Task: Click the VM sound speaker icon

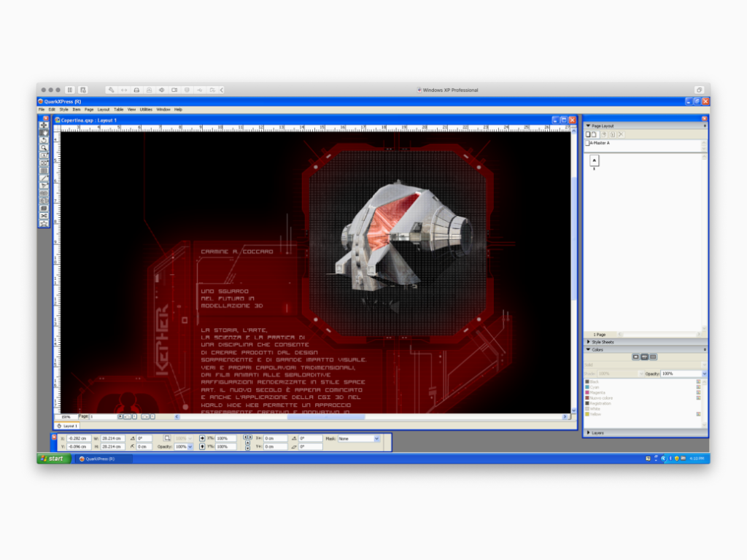Action: 162,90
